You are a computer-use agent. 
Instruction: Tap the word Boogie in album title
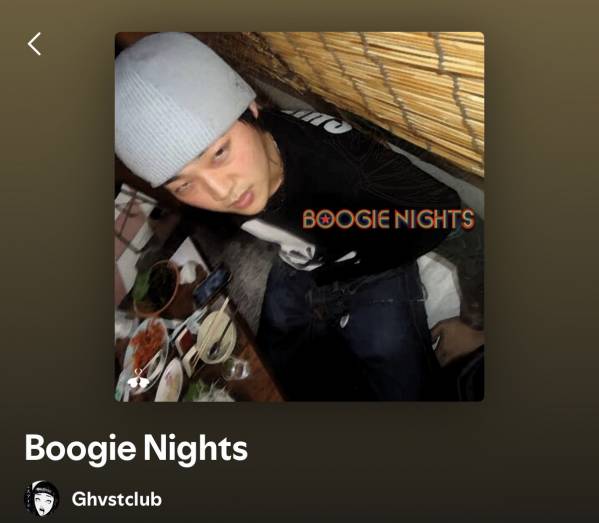pos(80,449)
